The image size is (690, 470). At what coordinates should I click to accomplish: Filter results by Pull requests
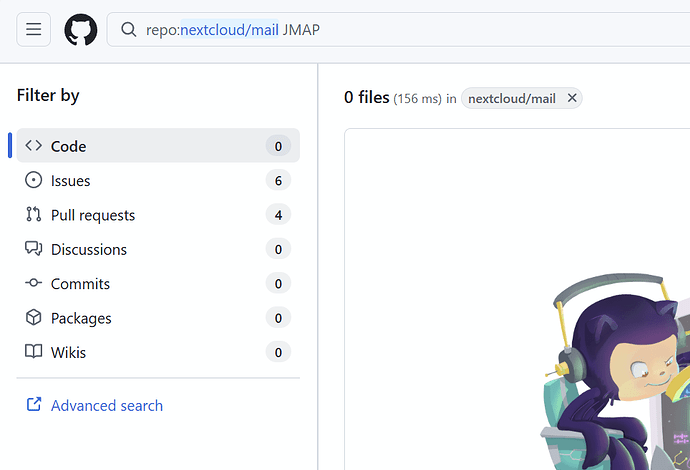coord(158,214)
